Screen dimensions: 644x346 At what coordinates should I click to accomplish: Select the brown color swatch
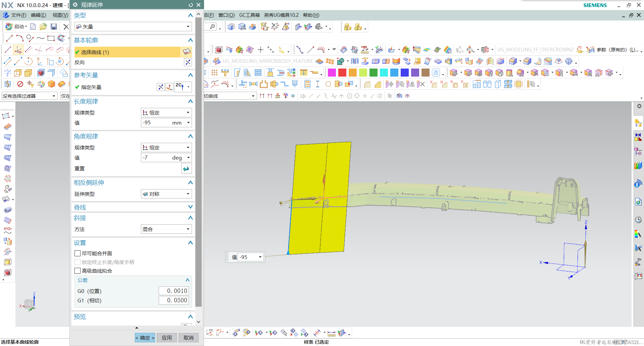(426, 73)
